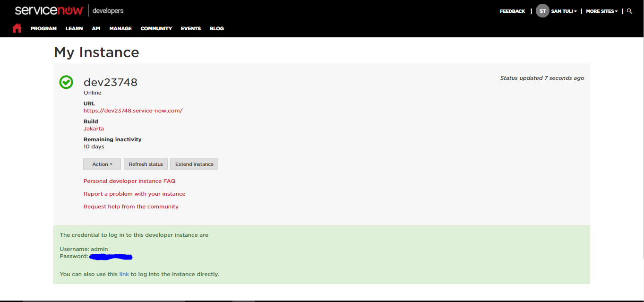The image size is (644, 302).
Task: Open the EVENTS menu
Action: point(191,28)
